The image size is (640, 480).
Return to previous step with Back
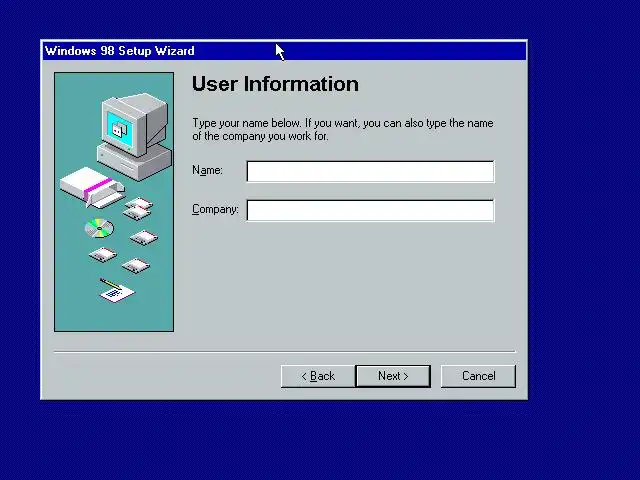(318, 376)
